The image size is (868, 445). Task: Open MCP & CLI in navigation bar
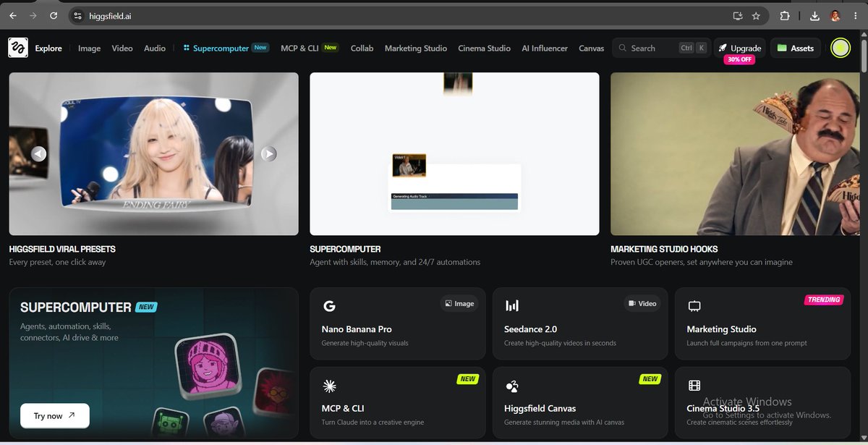point(310,48)
